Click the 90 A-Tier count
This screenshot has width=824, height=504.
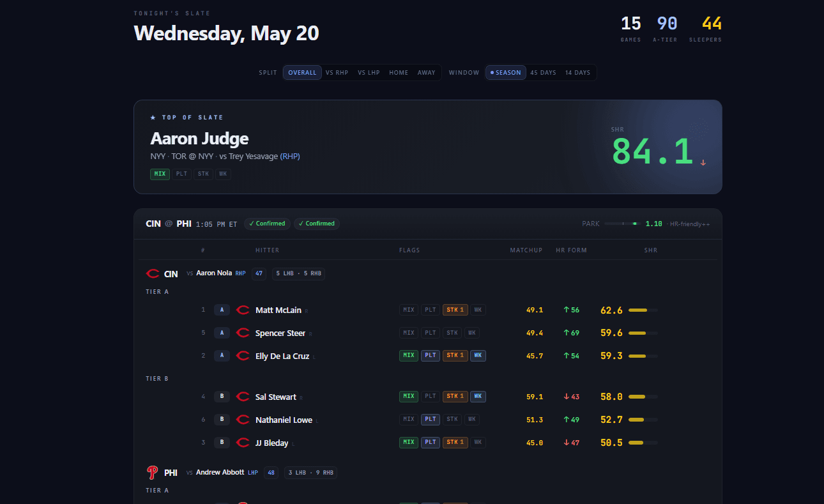tap(667, 24)
